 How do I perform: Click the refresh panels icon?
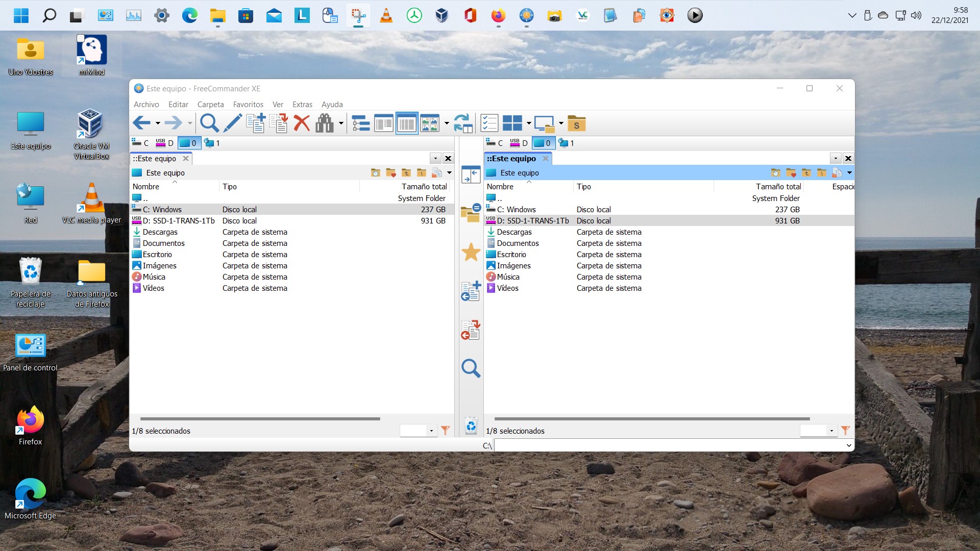click(463, 123)
